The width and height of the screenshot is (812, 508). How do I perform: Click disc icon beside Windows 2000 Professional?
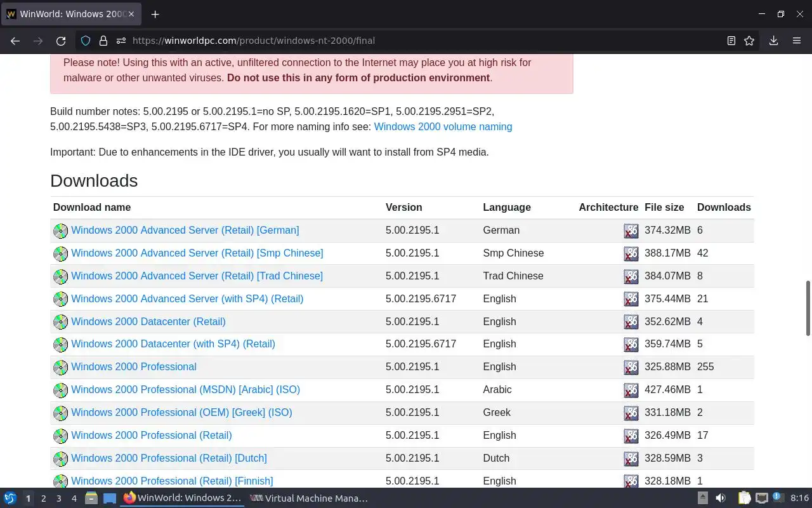[60, 368]
